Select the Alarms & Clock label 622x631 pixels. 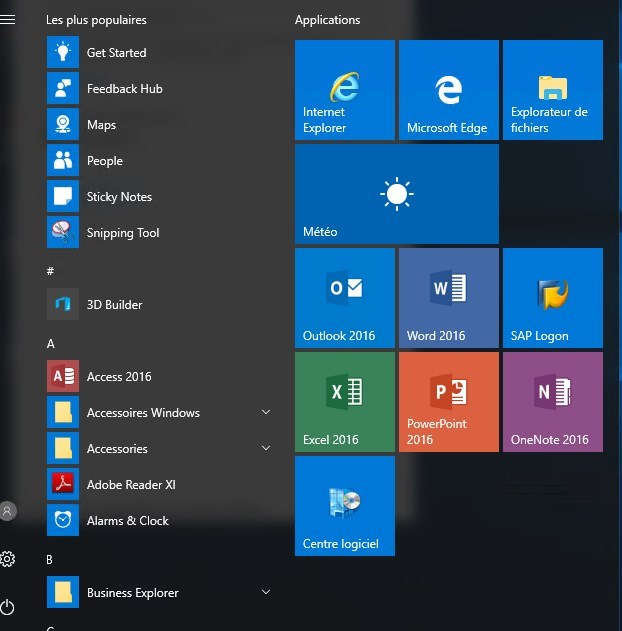point(128,521)
